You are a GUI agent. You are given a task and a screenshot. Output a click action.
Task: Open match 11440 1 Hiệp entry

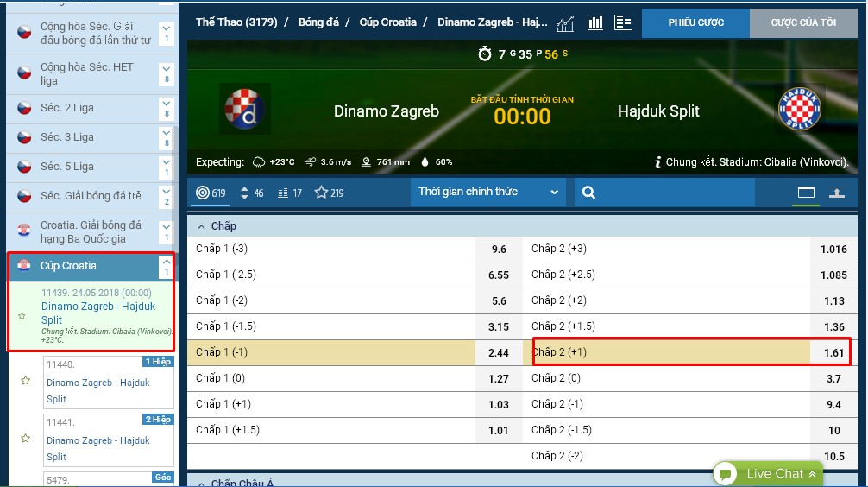pos(109,382)
